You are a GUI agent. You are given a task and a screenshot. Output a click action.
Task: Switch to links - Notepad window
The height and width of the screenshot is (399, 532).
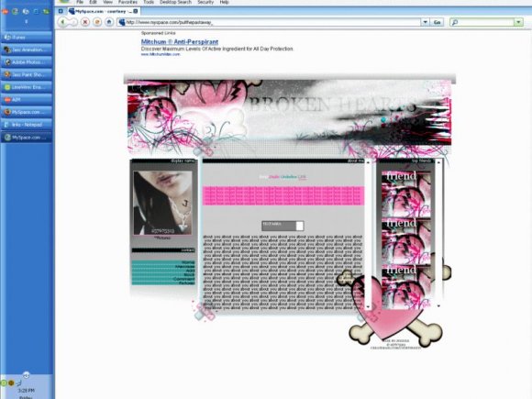click(x=27, y=125)
